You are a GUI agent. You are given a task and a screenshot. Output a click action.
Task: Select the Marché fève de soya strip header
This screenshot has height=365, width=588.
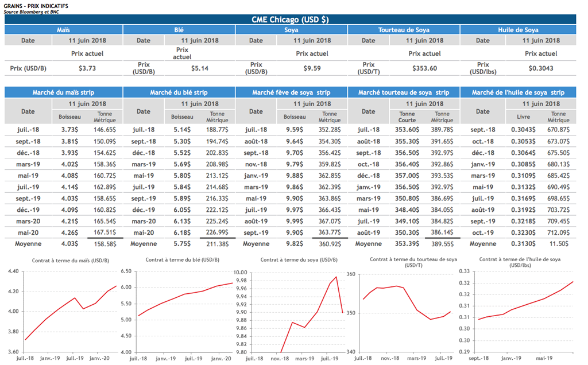click(x=291, y=92)
